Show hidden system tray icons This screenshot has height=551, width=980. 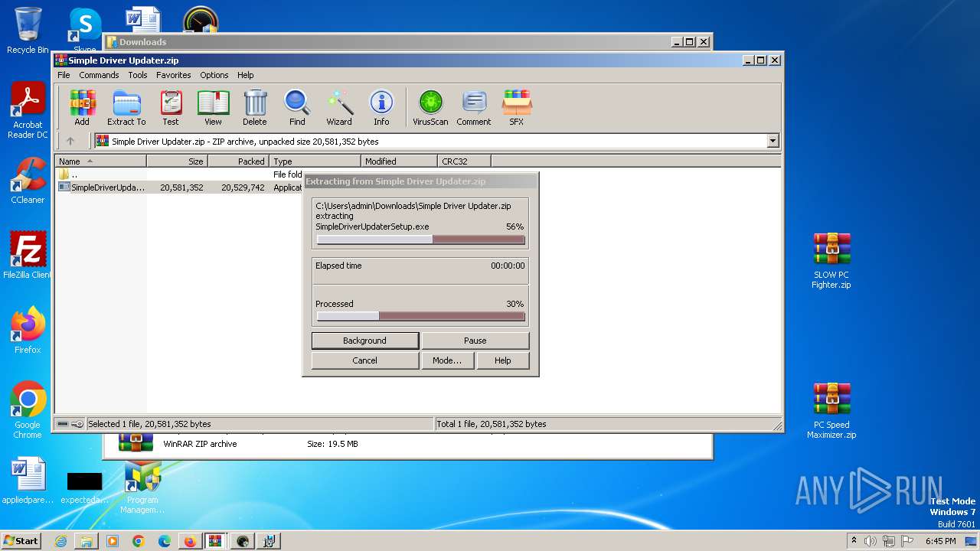[x=854, y=541]
